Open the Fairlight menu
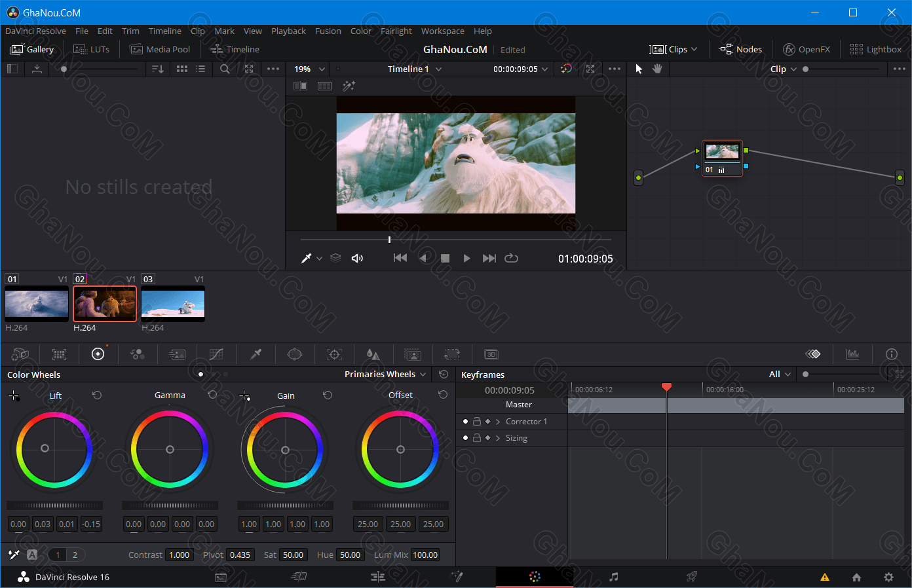Image resolution: width=912 pixels, height=588 pixels. click(x=396, y=31)
